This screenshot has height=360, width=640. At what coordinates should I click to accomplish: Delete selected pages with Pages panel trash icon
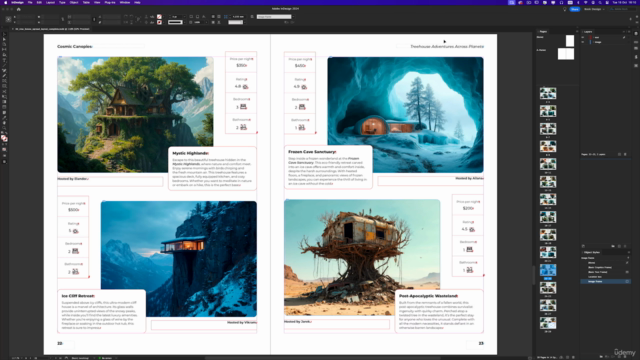click(573, 357)
